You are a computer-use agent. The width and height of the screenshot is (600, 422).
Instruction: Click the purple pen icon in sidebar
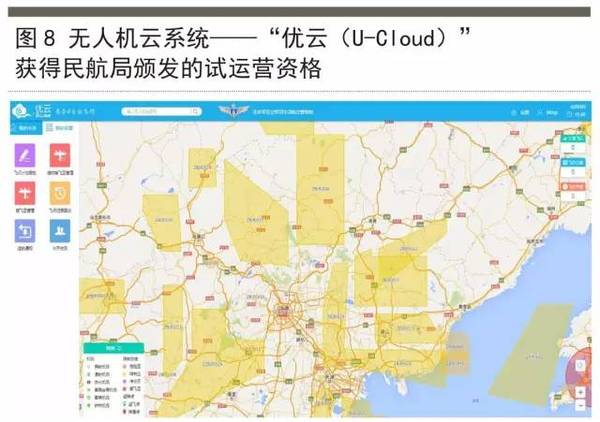24,155
